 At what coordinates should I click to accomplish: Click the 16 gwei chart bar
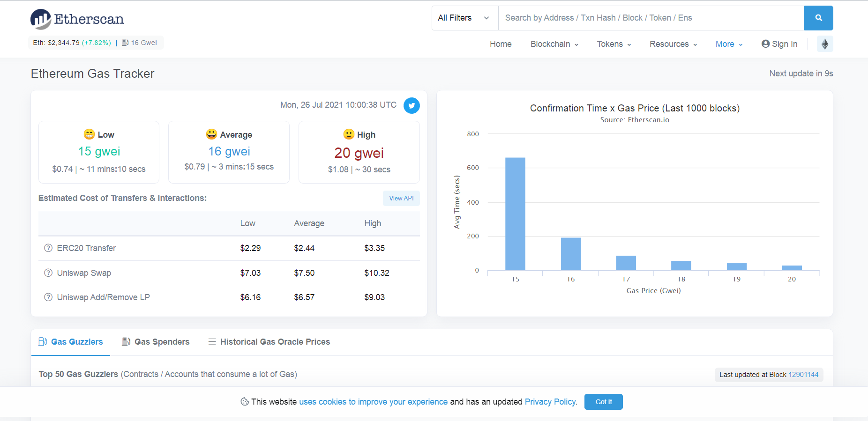pyautogui.click(x=571, y=254)
